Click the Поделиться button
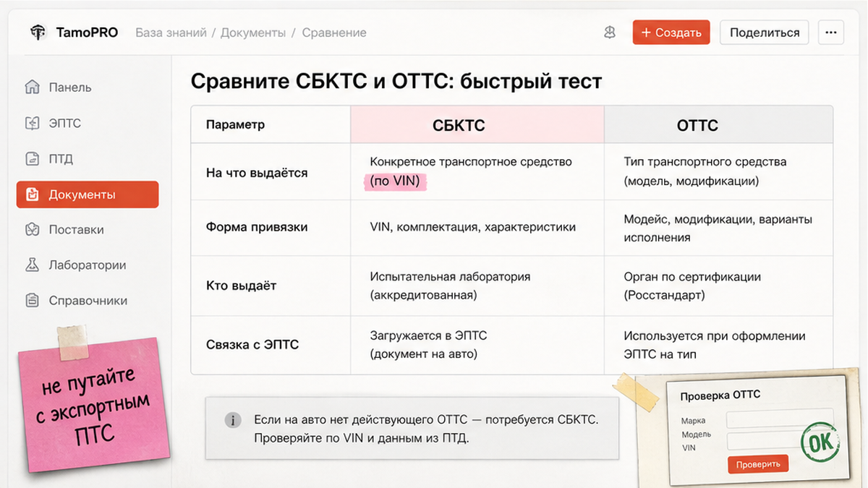 (765, 33)
